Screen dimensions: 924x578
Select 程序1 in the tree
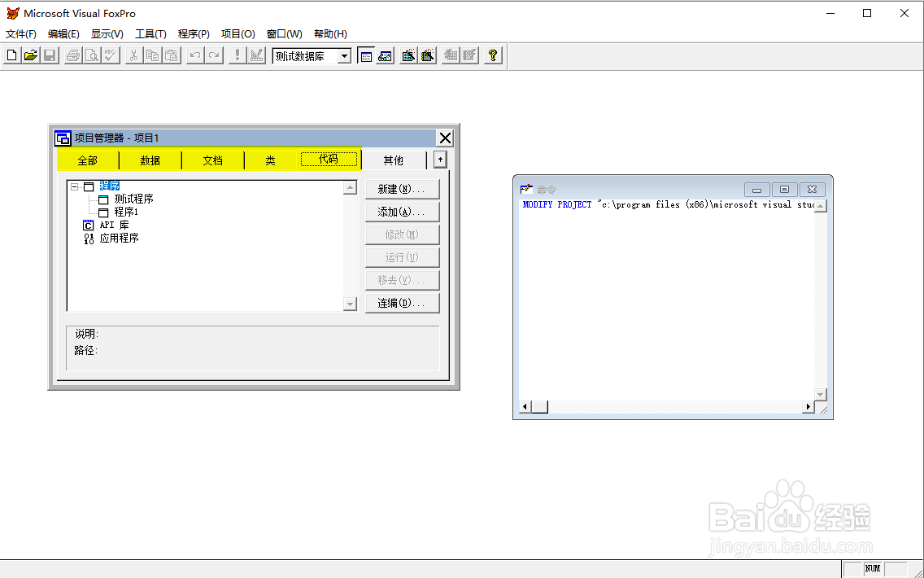coord(126,212)
